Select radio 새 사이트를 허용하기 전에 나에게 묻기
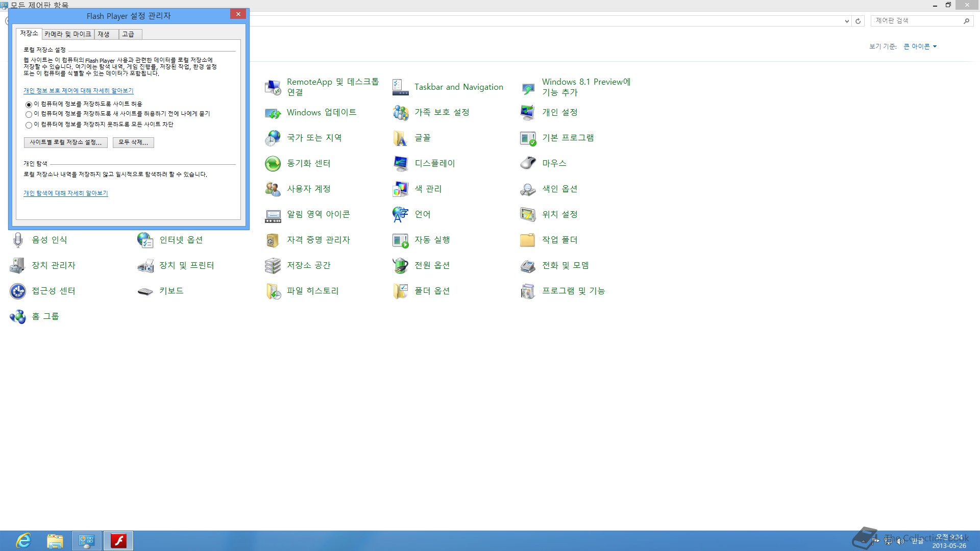 click(x=29, y=114)
